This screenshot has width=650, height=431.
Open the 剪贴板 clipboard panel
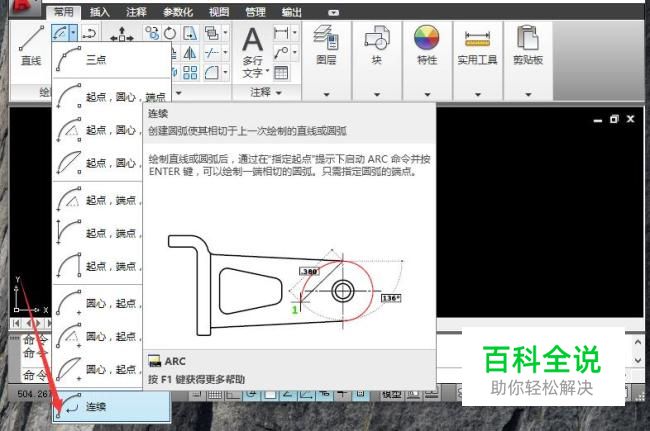[528, 45]
